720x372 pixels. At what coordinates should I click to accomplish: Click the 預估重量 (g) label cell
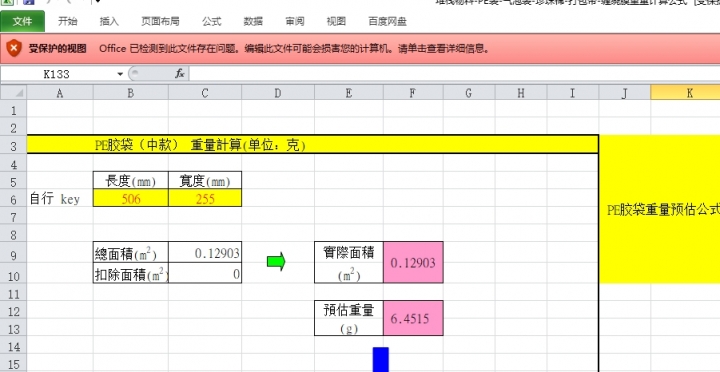pos(349,318)
